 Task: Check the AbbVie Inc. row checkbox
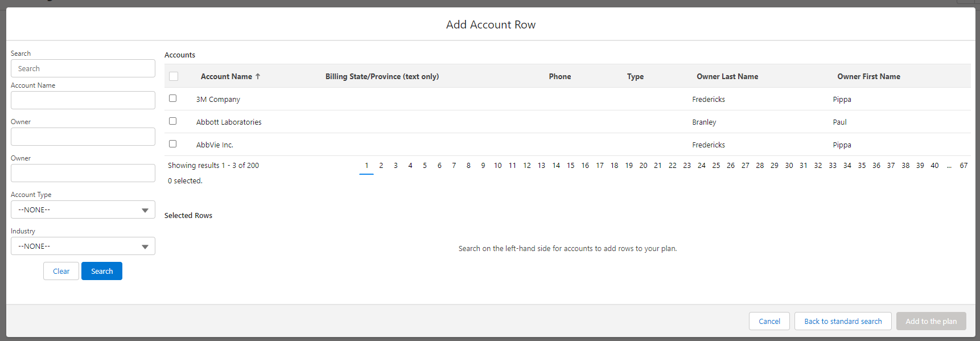173,144
